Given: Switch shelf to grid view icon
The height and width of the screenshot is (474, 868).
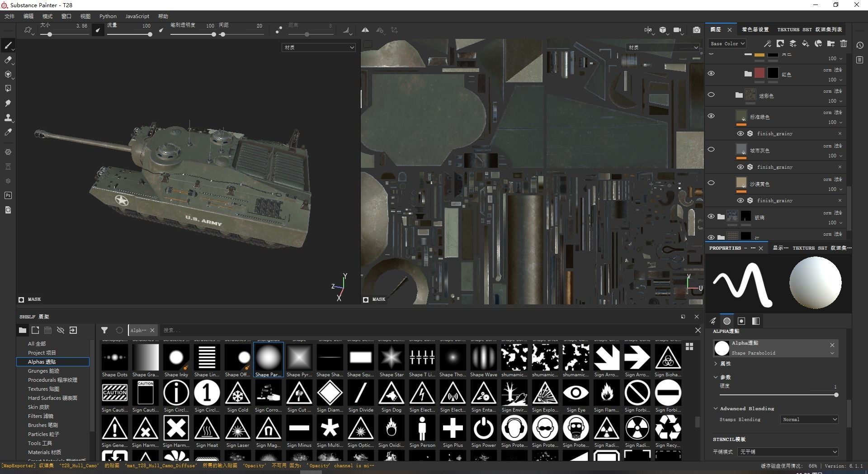Looking at the screenshot, I should pos(689,346).
